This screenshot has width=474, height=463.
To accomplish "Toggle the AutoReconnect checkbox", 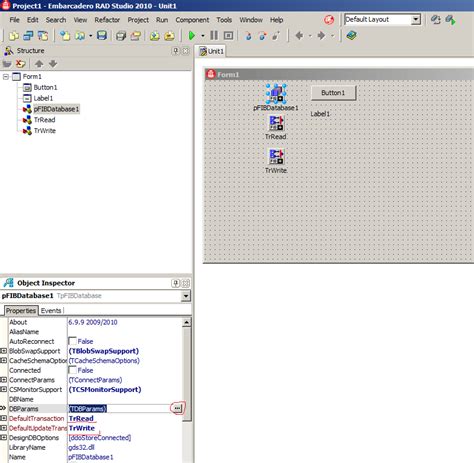I will [x=72, y=341].
